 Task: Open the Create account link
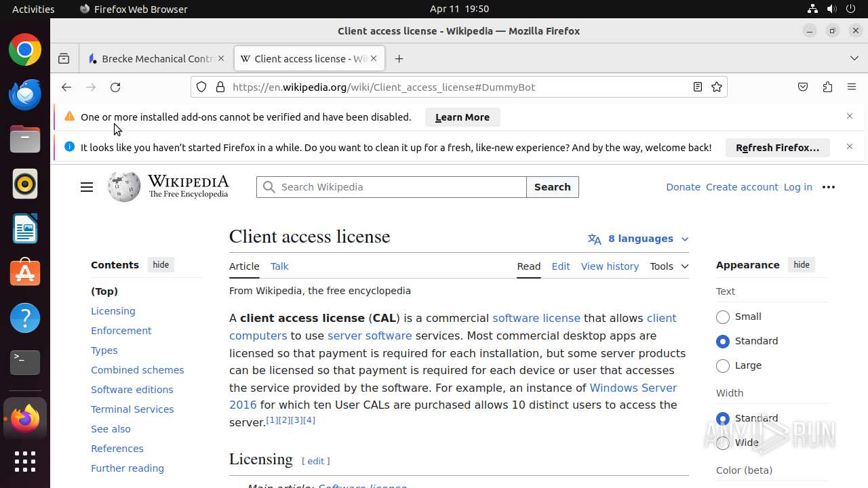pos(742,187)
